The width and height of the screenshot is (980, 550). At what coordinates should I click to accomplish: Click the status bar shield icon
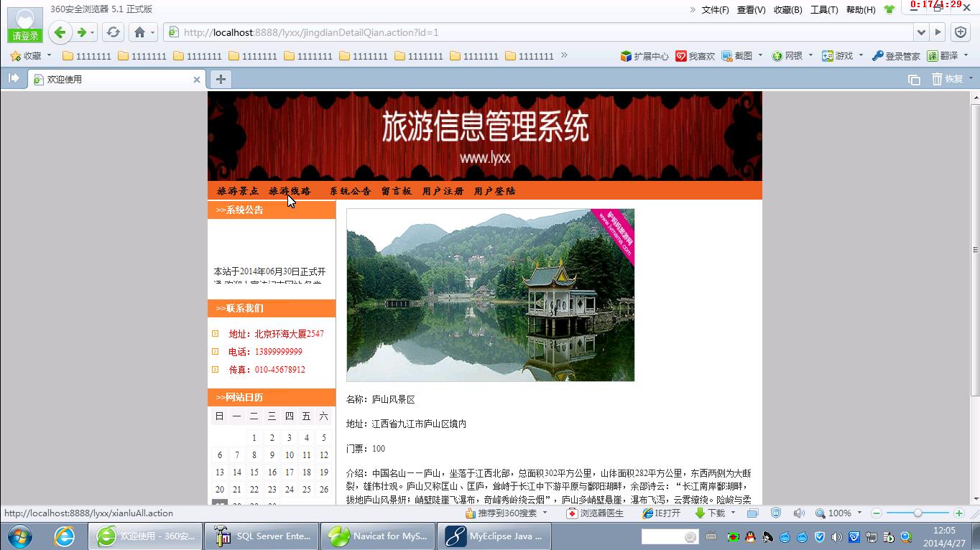click(776, 513)
